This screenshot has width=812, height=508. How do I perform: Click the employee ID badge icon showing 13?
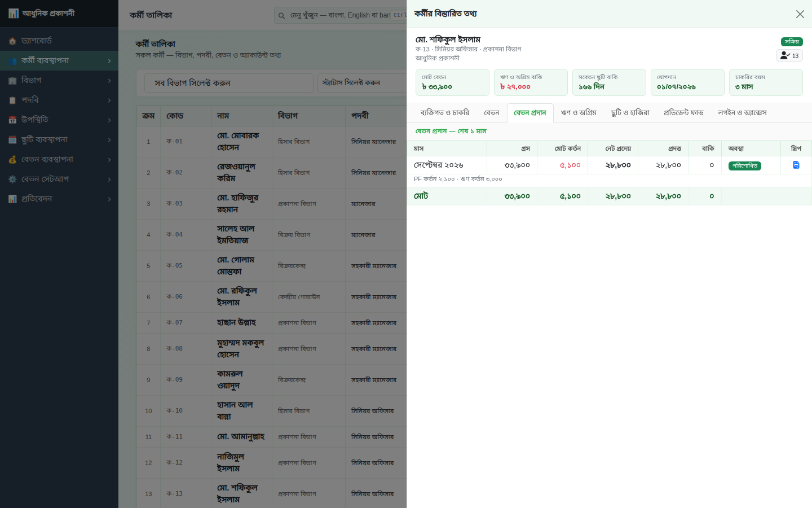[x=789, y=55]
